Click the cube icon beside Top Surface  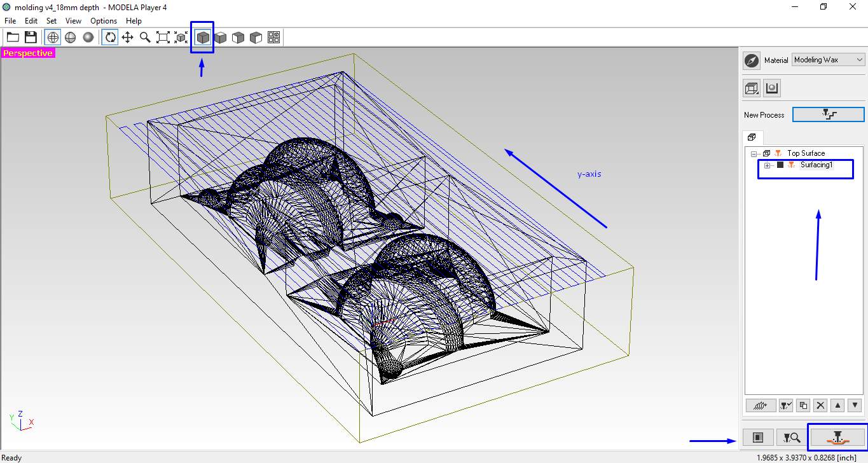click(x=766, y=153)
